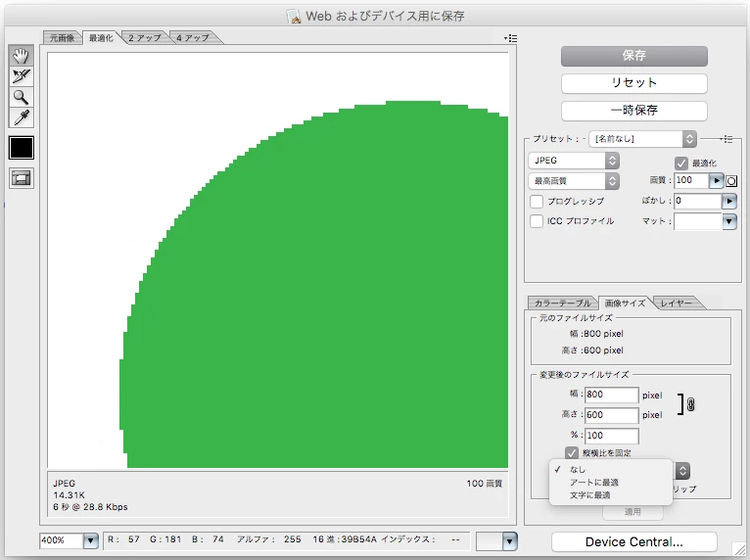Toggle slice visibility icon
Viewport: 750px width, 560px height.
(x=21, y=178)
